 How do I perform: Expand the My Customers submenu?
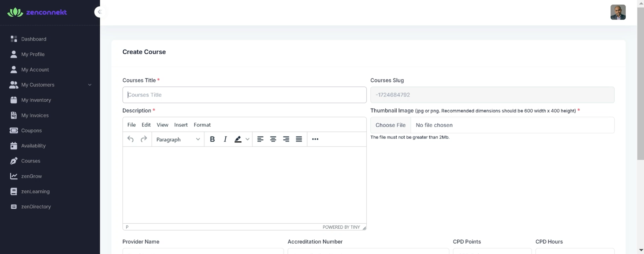pos(89,85)
